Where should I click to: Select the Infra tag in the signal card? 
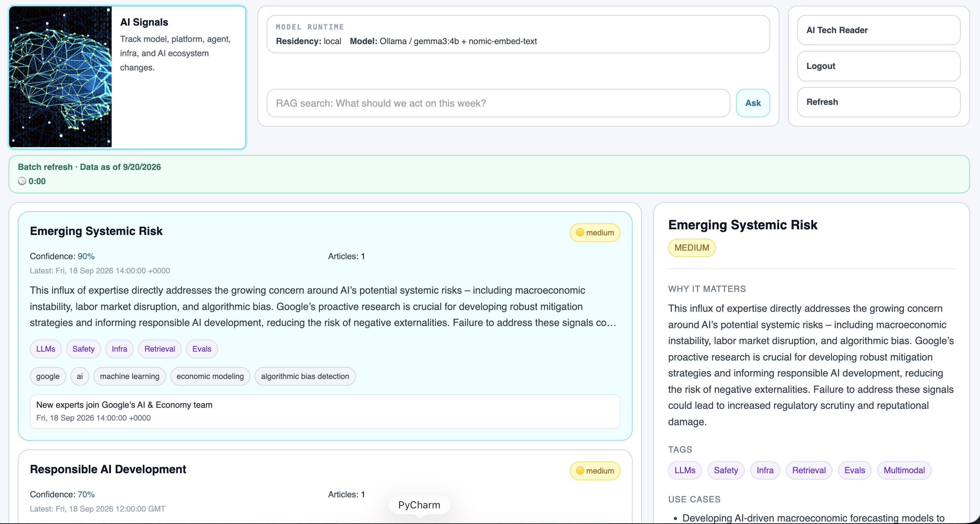(119, 349)
